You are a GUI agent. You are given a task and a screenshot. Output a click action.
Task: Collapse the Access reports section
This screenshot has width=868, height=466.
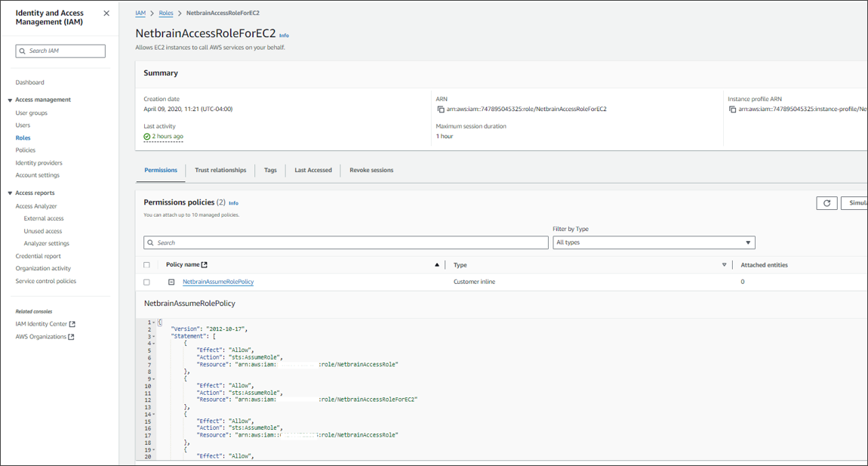point(10,193)
